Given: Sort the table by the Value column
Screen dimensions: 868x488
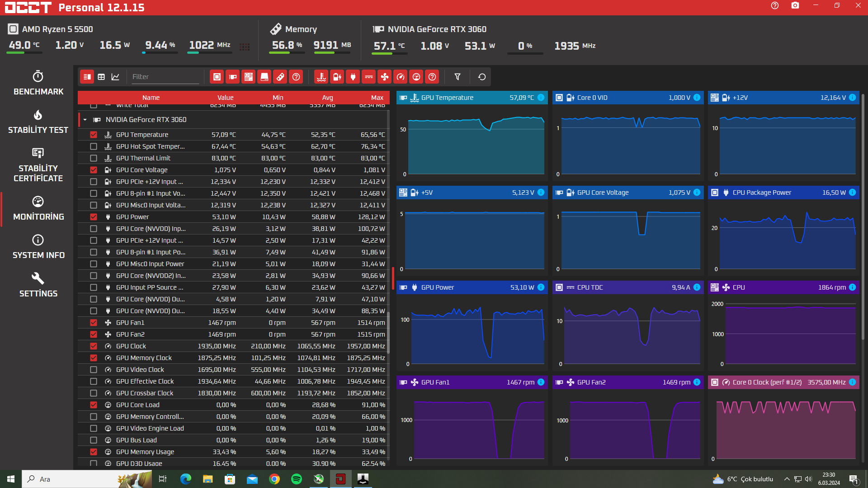Looking at the screenshot, I should click(x=226, y=98).
